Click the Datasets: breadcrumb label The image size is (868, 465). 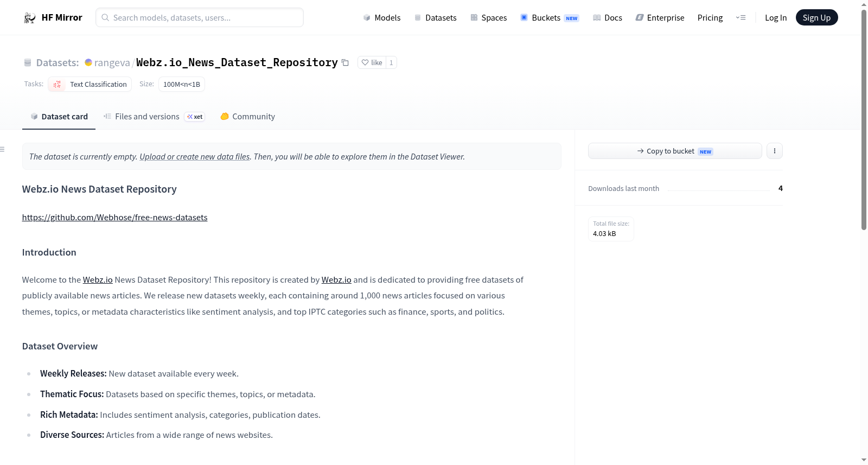(x=58, y=62)
